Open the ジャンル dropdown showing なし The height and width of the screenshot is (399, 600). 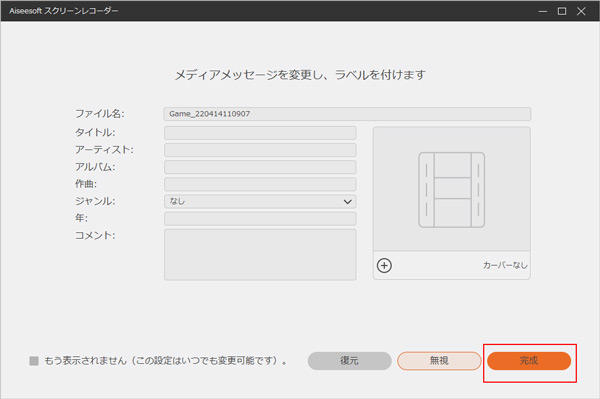tap(260, 201)
